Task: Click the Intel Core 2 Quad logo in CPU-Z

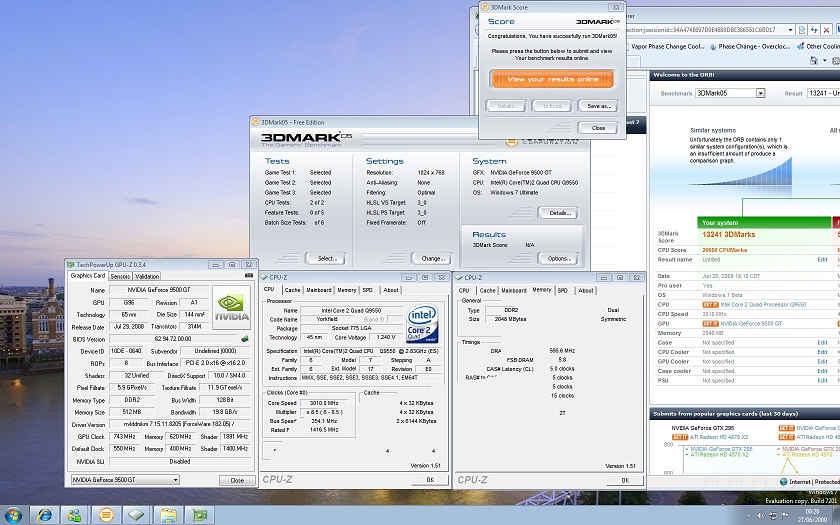Action: (x=422, y=324)
